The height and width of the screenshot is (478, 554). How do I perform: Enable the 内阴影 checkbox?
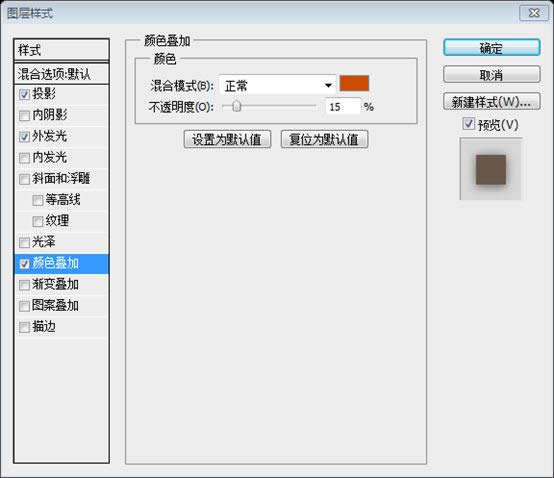coord(24,116)
